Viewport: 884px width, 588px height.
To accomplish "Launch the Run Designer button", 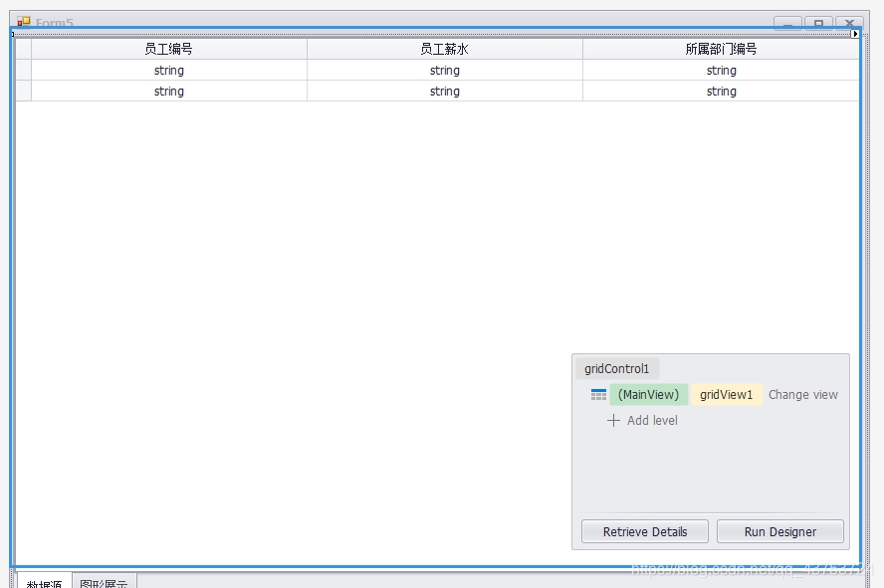I will point(780,531).
